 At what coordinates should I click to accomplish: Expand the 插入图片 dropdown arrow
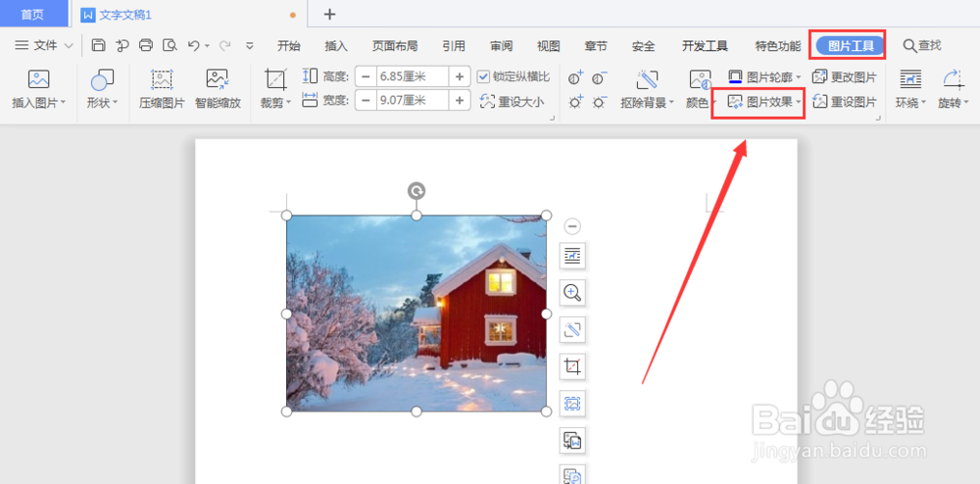(63, 102)
